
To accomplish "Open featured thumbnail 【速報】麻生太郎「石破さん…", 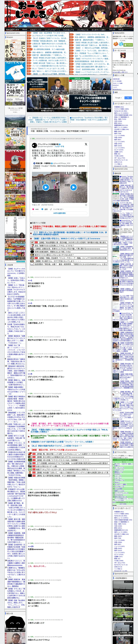I will [x=58, y=86].
